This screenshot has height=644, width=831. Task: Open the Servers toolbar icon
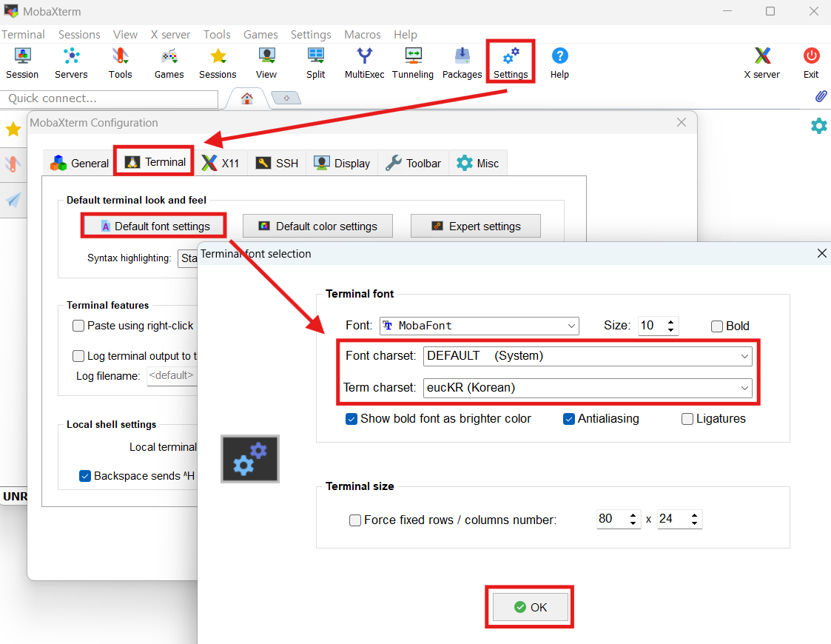71,63
